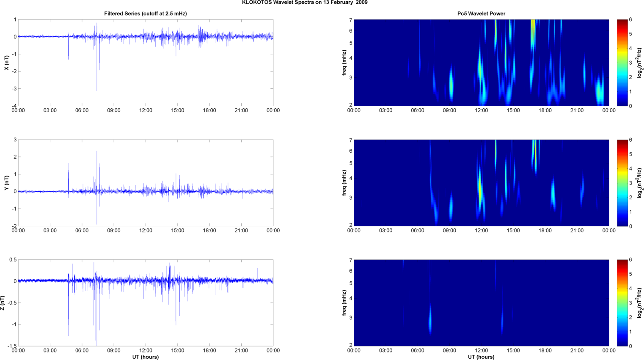Viewport: 644px width, 360px height.
Task: Click the '06:00' tick label under the Y series plot
Action: tap(82, 231)
